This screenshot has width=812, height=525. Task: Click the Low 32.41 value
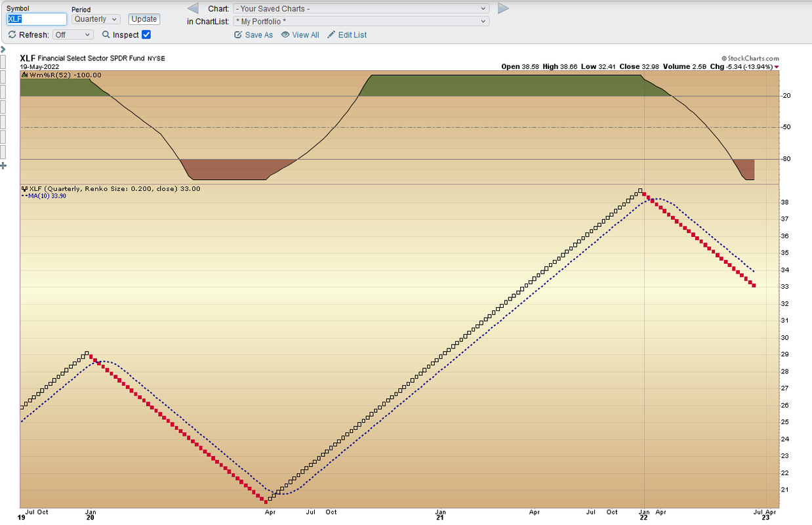(x=598, y=67)
